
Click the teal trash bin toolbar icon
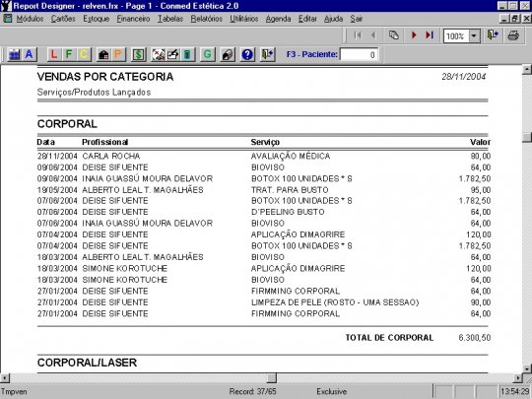click(187, 54)
